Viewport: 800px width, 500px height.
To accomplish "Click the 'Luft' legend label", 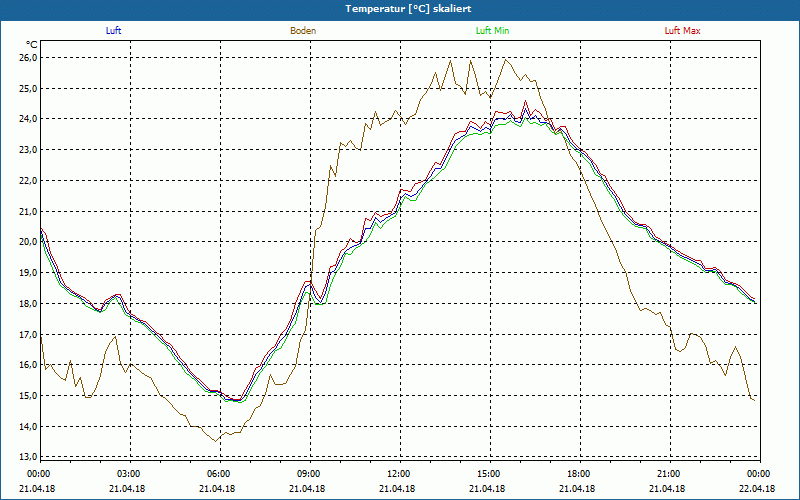I will pos(113,31).
